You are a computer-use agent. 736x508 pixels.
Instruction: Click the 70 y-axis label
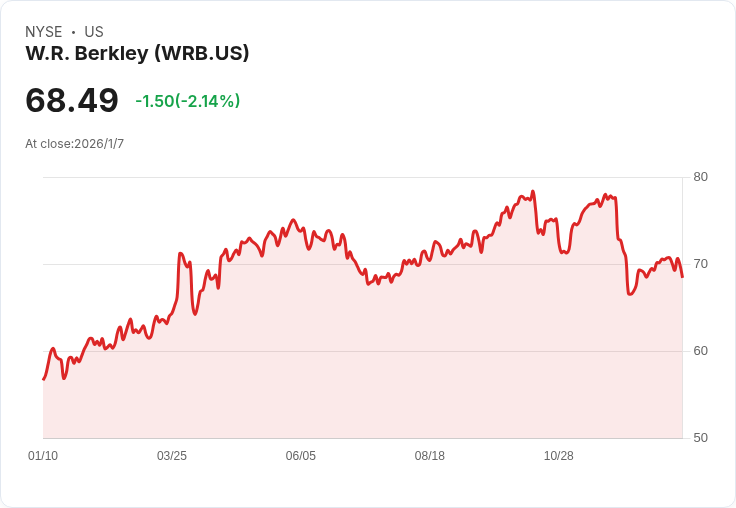(700, 264)
